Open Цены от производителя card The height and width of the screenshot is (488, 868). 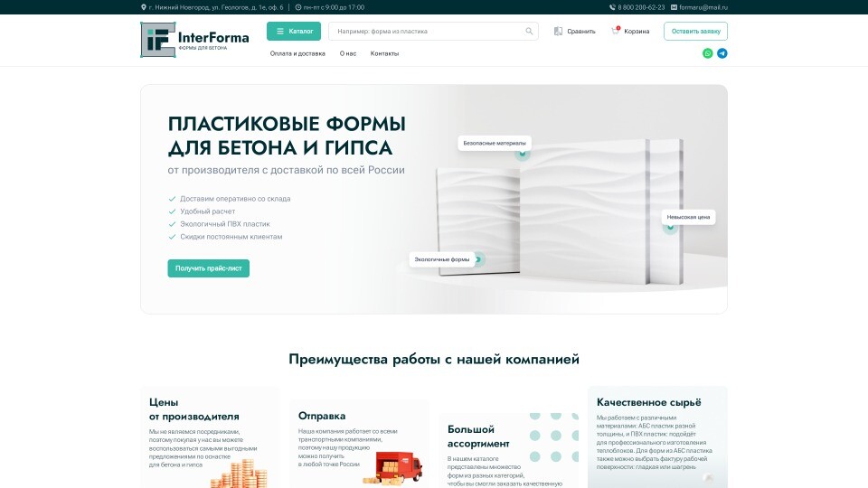coord(210,437)
